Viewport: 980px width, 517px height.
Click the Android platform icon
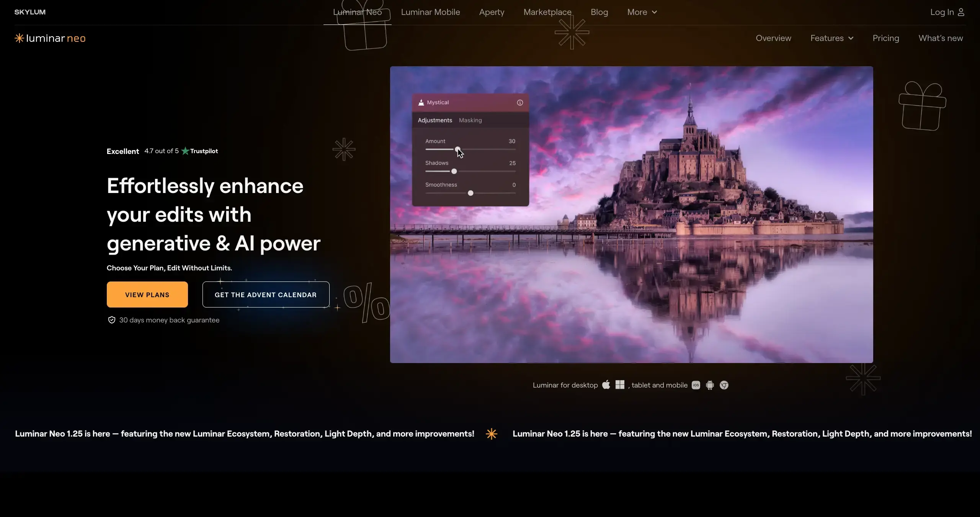point(710,385)
